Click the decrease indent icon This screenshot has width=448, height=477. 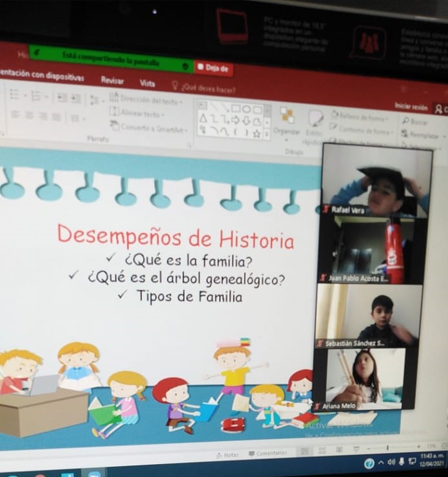63,97
